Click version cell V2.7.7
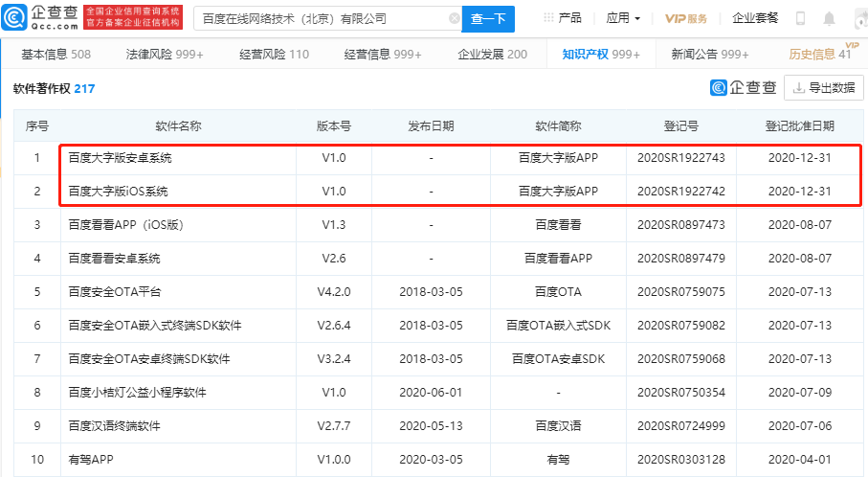The height and width of the screenshot is (477, 868). [x=334, y=426]
